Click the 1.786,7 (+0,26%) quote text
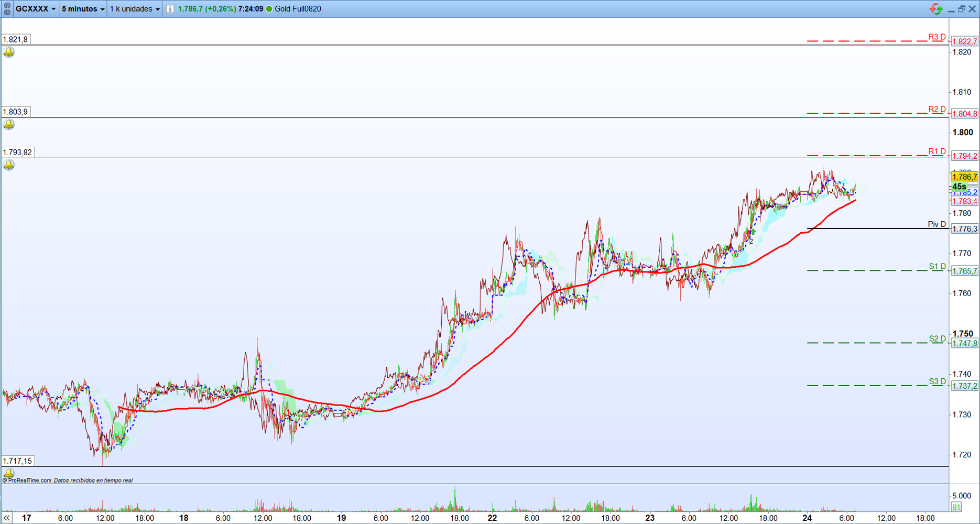The height and width of the screenshot is (524, 980). click(x=207, y=9)
